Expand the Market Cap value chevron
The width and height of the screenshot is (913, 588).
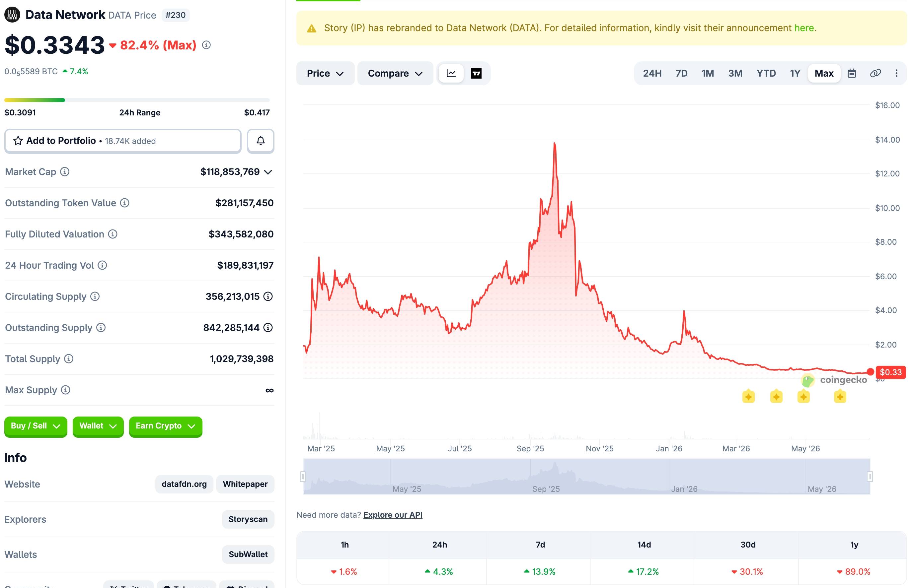point(268,172)
